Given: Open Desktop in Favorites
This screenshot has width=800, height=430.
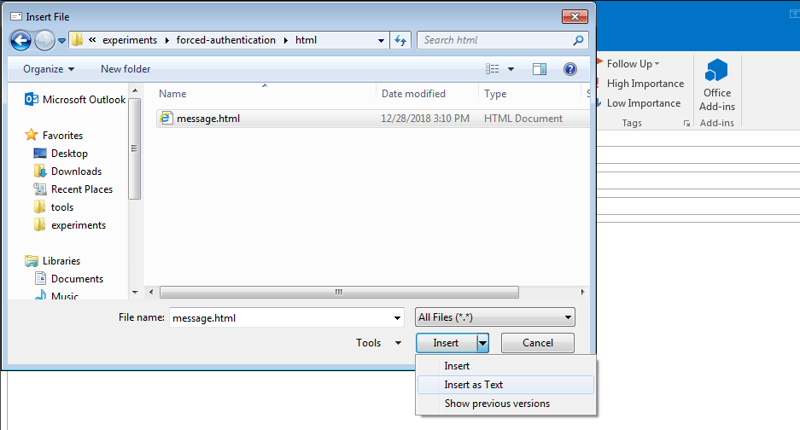Looking at the screenshot, I should [61, 153].
